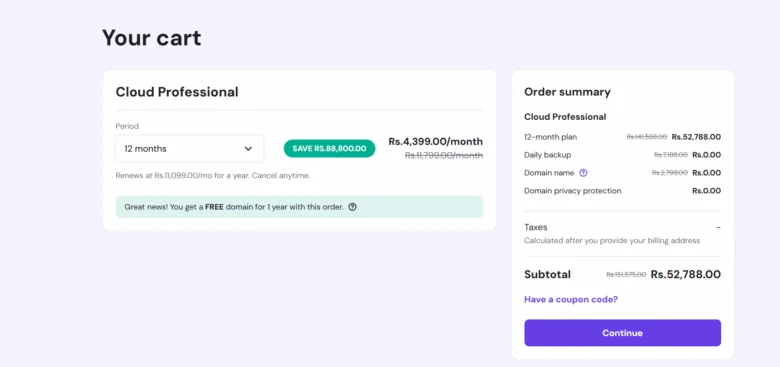Click the renewal terms text under Period
The width and height of the screenshot is (780, 367).
[x=213, y=176]
